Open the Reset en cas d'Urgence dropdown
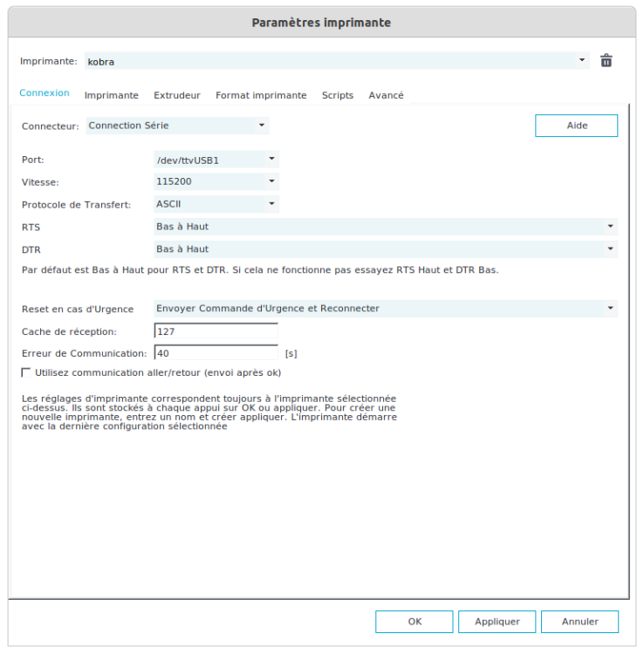Screen dimensions: 644x654 tap(386, 309)
